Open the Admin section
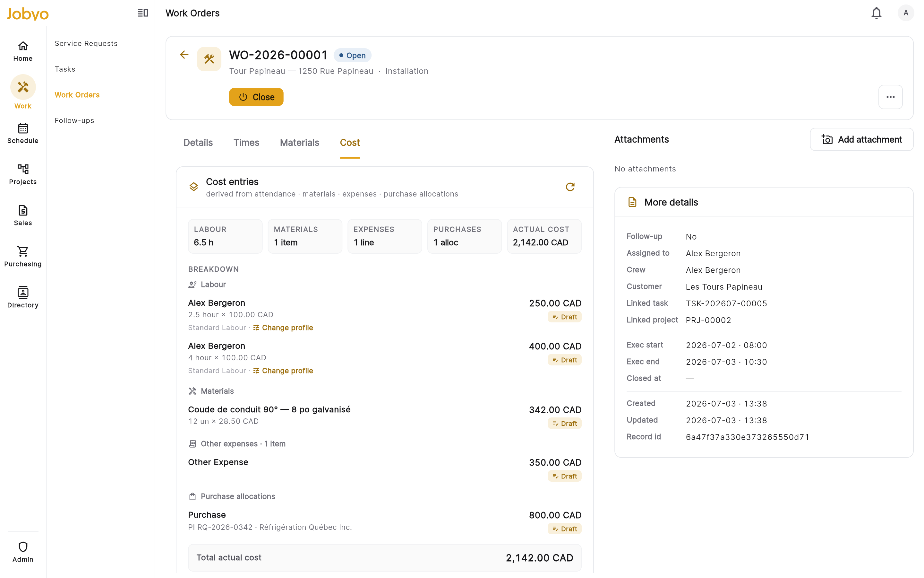Screen dimensions: 924x578 tap(23, 552)
